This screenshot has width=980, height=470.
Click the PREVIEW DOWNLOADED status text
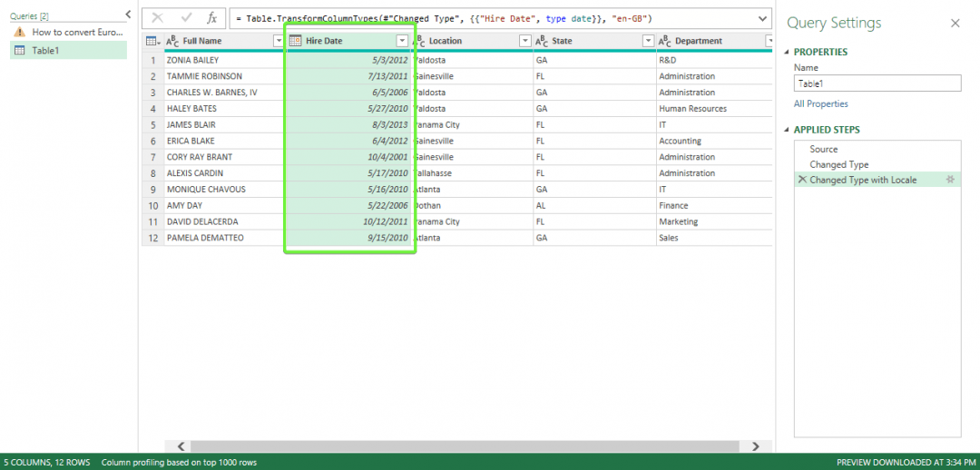click(x=906, y=463)
